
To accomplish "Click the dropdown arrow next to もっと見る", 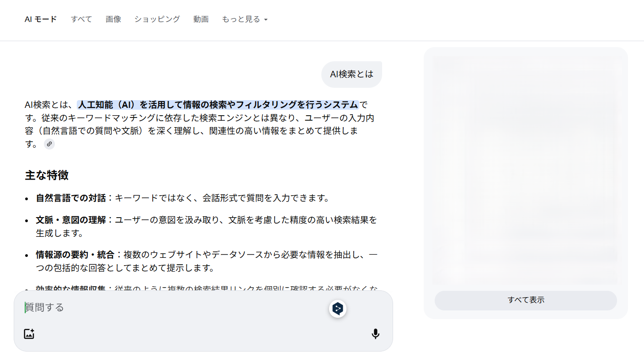I will 266,20.
